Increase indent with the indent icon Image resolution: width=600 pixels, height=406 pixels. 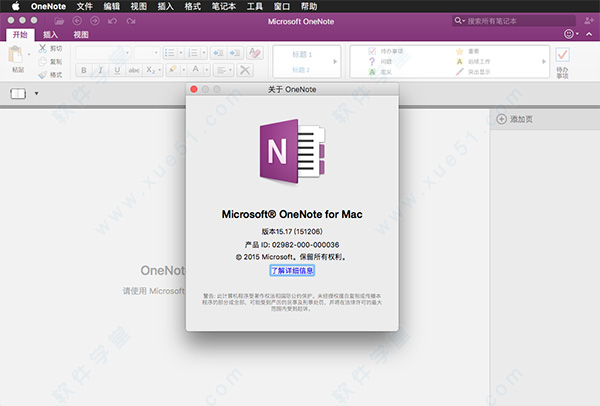235,53
